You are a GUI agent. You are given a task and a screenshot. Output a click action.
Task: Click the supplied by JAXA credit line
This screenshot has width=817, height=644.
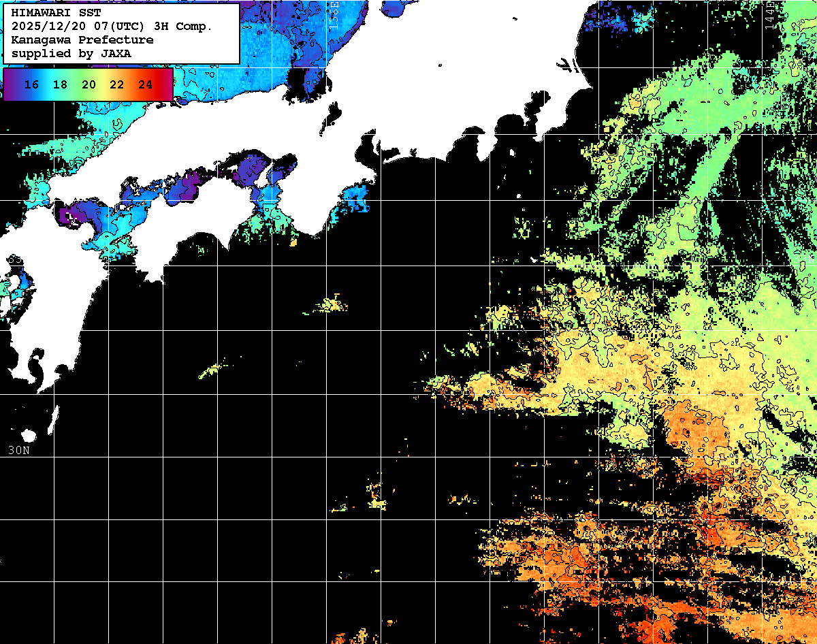click(71, 53)
